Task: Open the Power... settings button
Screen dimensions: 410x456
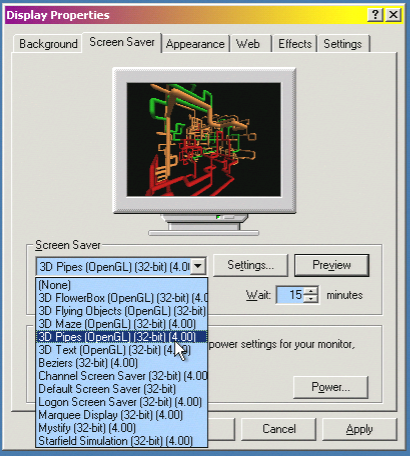Action: (331, 387)
